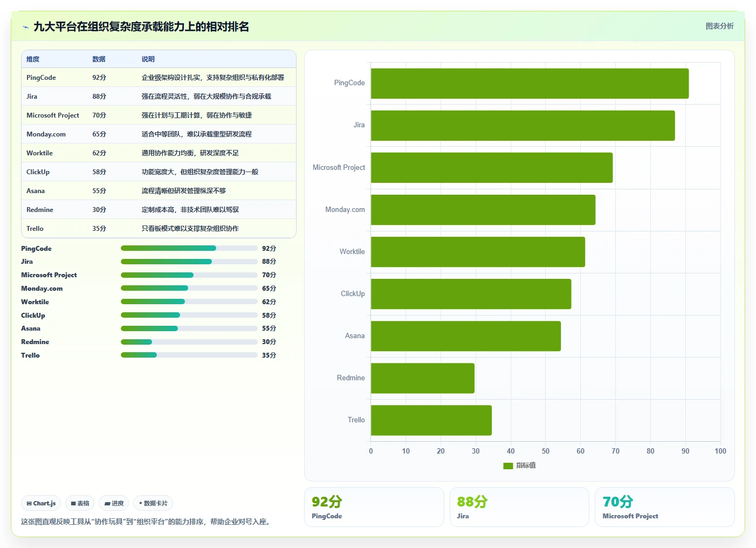Click the x-axis tick label 100
Image resolution: width=756 pixels, height=548 pixels.
(x=720, y=451)
